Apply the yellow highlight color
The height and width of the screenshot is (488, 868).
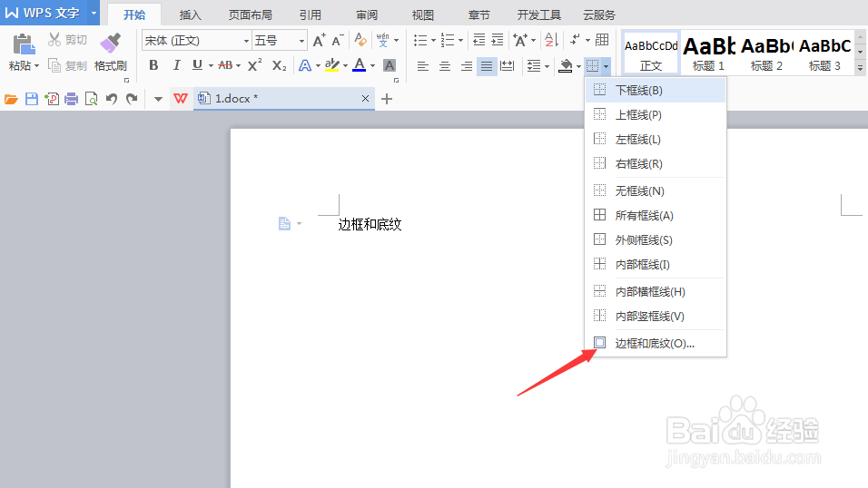[x=332, y=65]
